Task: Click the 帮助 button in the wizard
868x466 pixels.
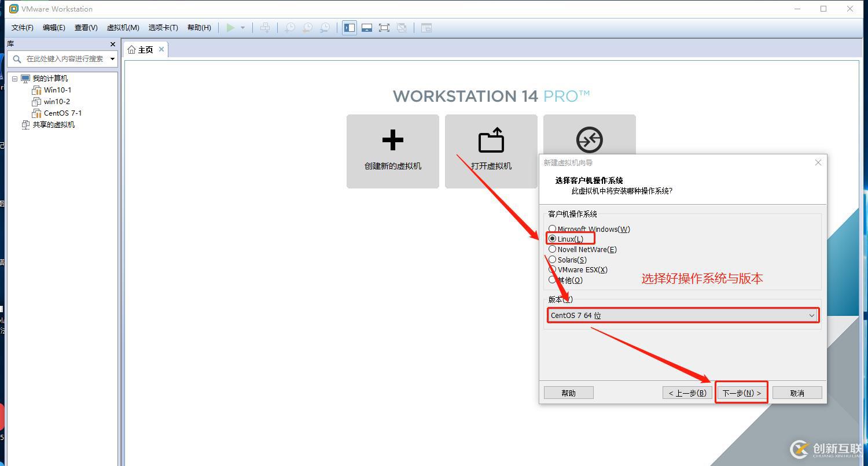Action: (569, 393)
